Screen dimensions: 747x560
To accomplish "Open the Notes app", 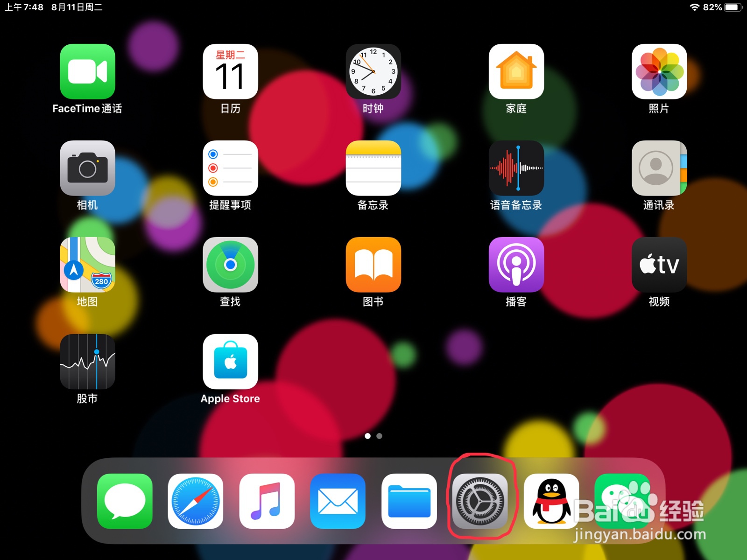I will pyautogui.click(x=373, y=168).
